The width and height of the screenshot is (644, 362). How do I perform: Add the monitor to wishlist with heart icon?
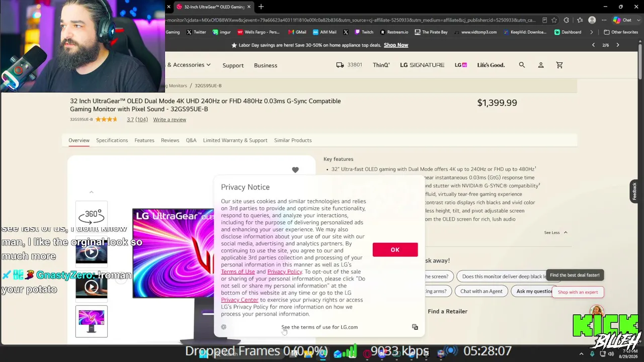(x=295, y=170)
